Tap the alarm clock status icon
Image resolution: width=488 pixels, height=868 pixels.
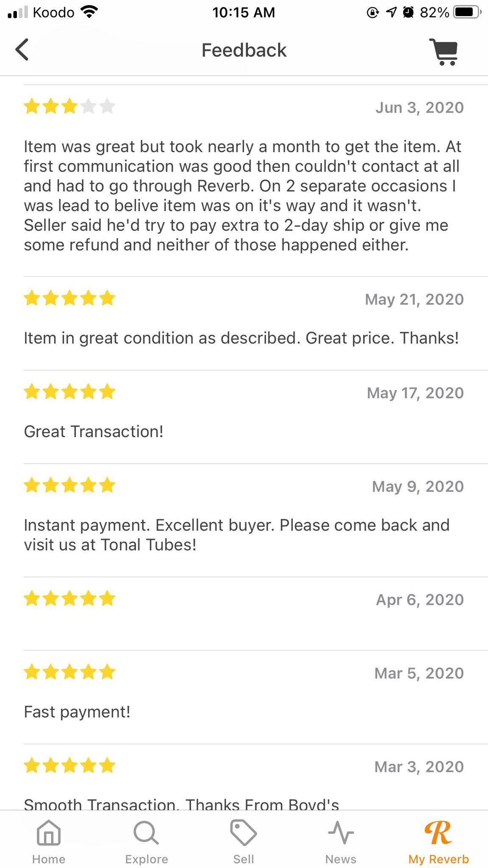(x=408, y=12)
